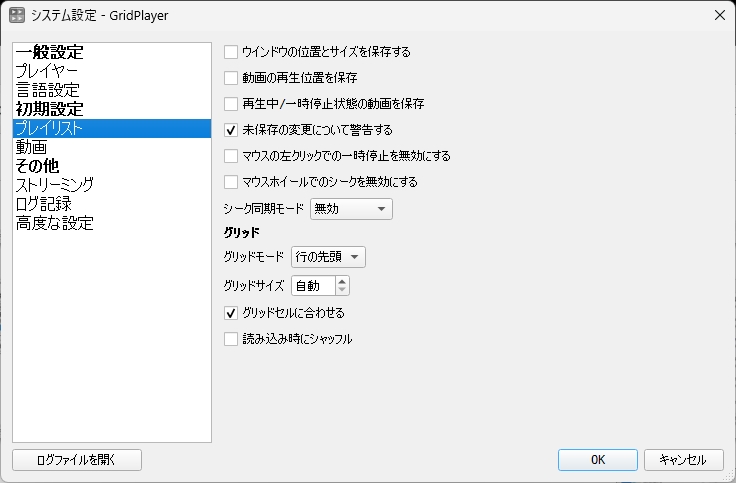The image size is (736, 483).
Task: Enable ウインドウの位置とサイズを保存する checkbox
Action: tap(231, 51)
